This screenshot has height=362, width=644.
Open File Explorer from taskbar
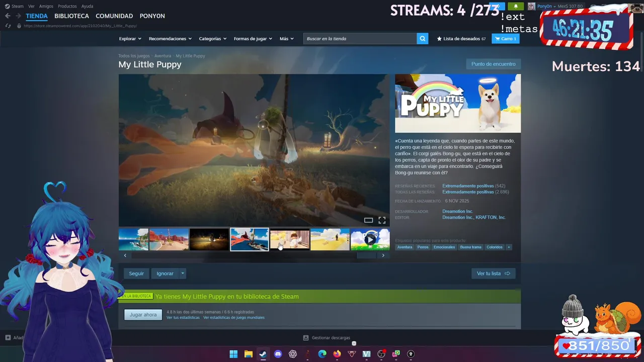click(249, 354)
